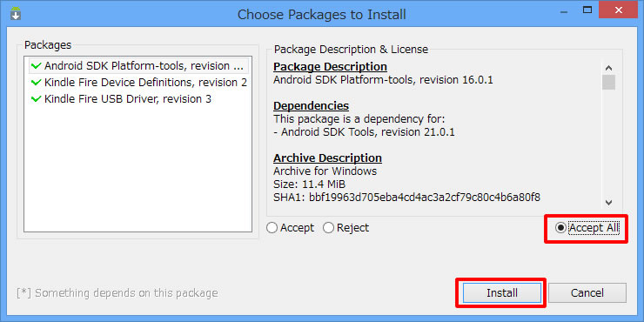The image size is (644, 322).
Task: Click the green checkmark beside Android SDK Platform-tools
Action: tap(37, 66)
